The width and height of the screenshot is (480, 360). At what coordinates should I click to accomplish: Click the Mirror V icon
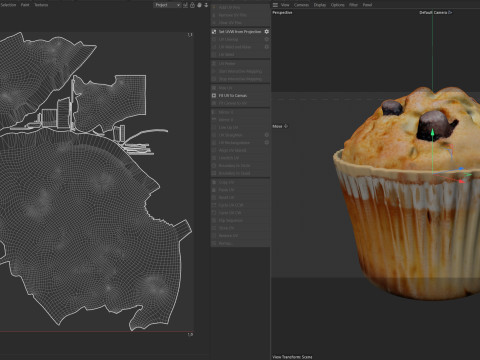214,120
